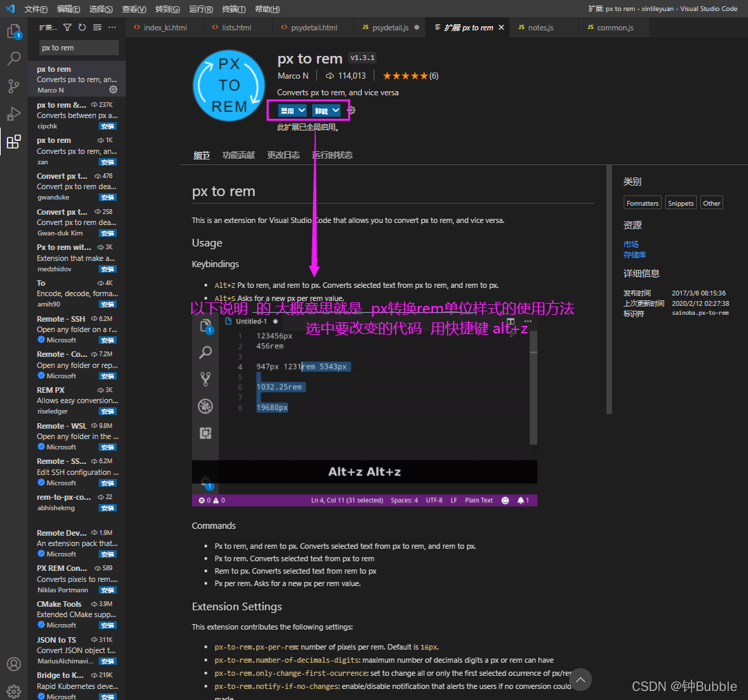
Task: Select CMake Tools extension in list
Action: coord(77,614)
